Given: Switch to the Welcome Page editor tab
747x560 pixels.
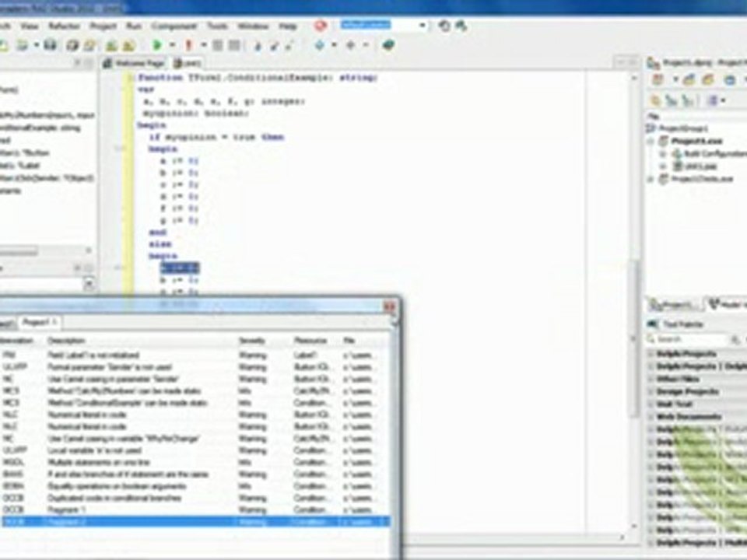Looking at the screenshot, I should tap(134, 63).
